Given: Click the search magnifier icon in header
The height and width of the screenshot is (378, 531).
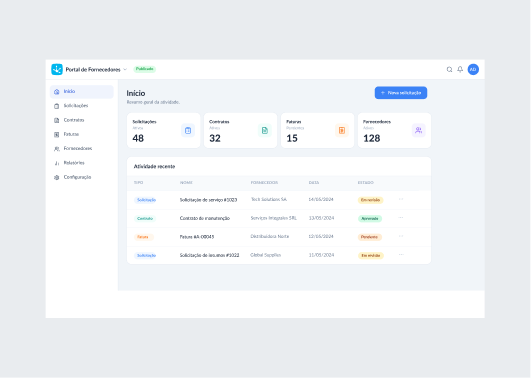Looking at the screenshot, I should point(449,69).
